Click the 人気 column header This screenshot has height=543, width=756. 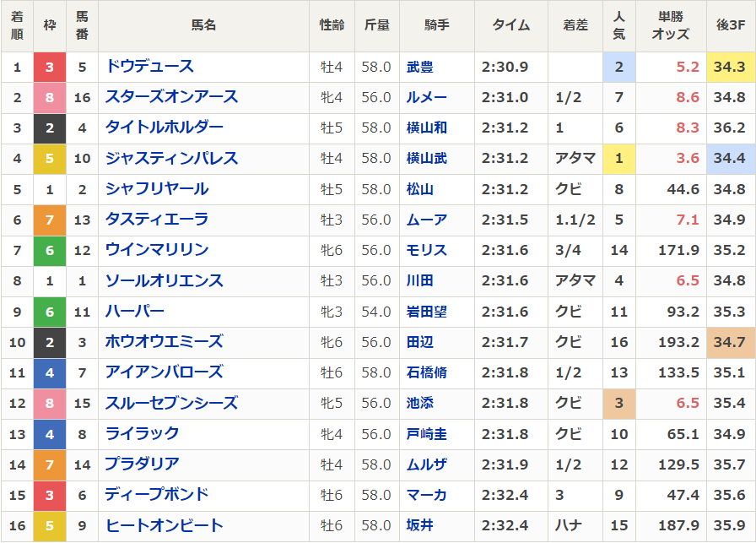[x=619, y=25]
